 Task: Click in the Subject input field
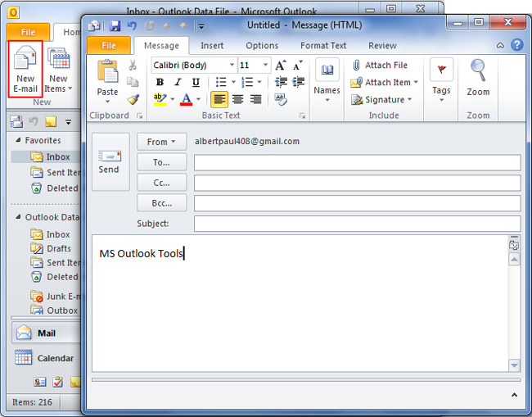[358, 224]
